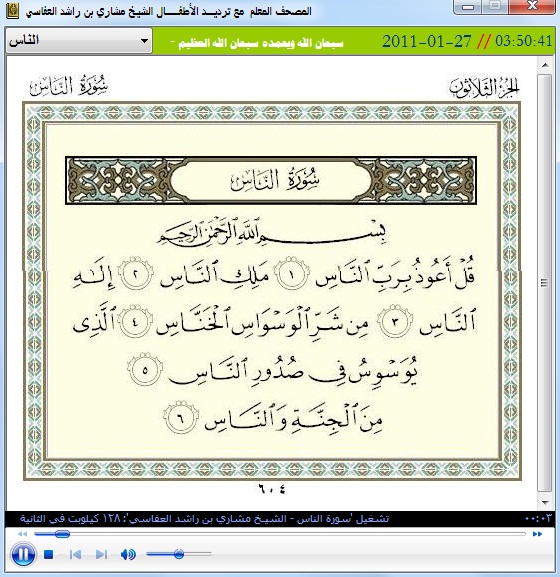The image size is (560, 577).
Task: Click the scroll down arrow of the page
Action: pos(545,502)
